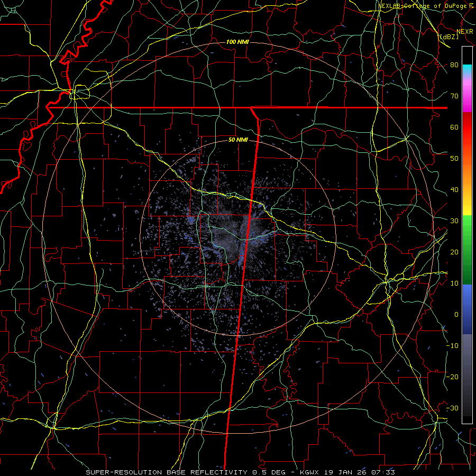The width and height of the screenshot is (476, 476).
Task: Click the 30 value on dBZ scale
Action: pos(454,221)
